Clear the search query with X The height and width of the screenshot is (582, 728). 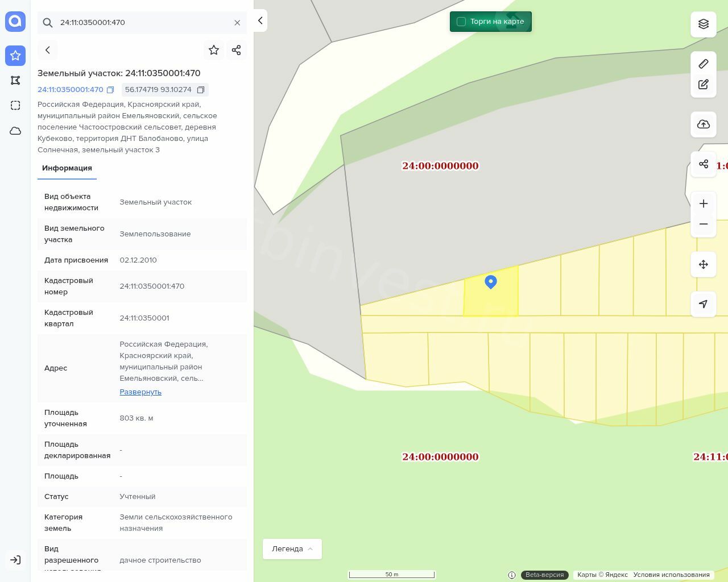(237, 23)
